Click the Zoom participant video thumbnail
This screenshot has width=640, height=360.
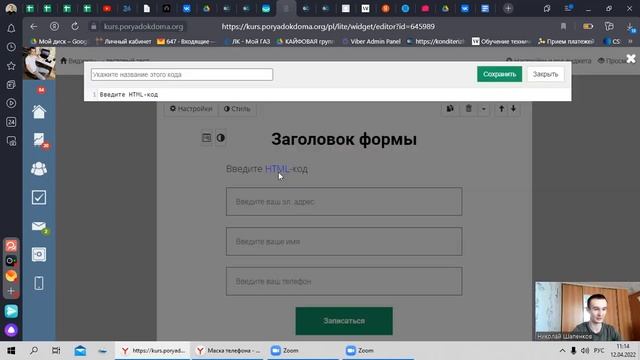tap(587, 311)
